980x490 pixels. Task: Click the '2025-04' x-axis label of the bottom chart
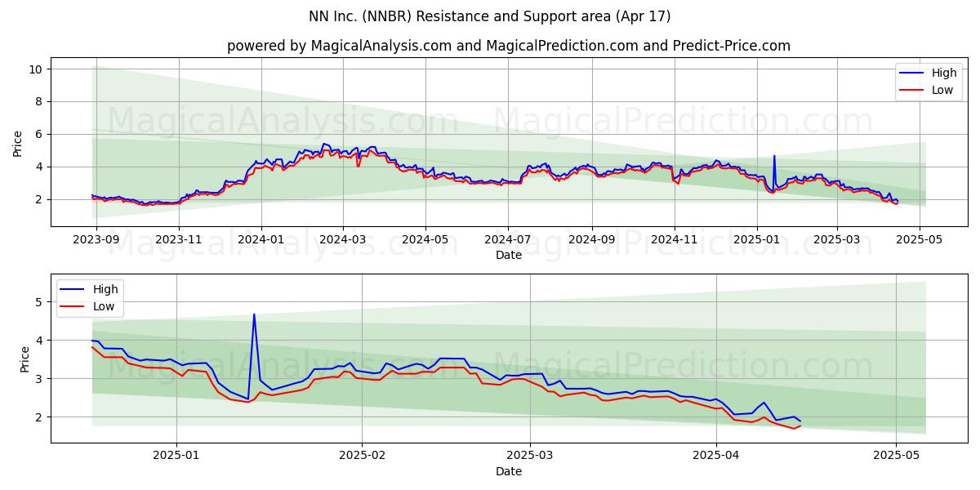click(716, 457)
